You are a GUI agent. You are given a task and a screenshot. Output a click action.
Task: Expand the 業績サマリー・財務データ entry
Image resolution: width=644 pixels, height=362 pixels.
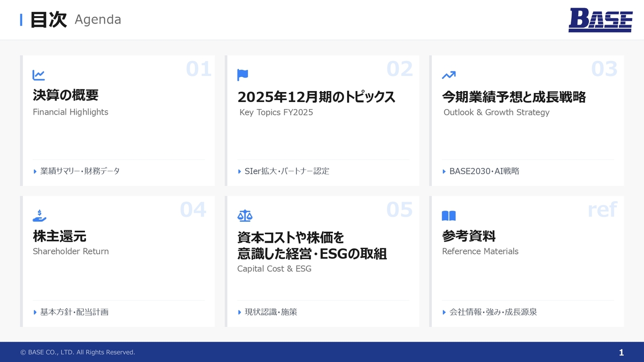(79, 171)
